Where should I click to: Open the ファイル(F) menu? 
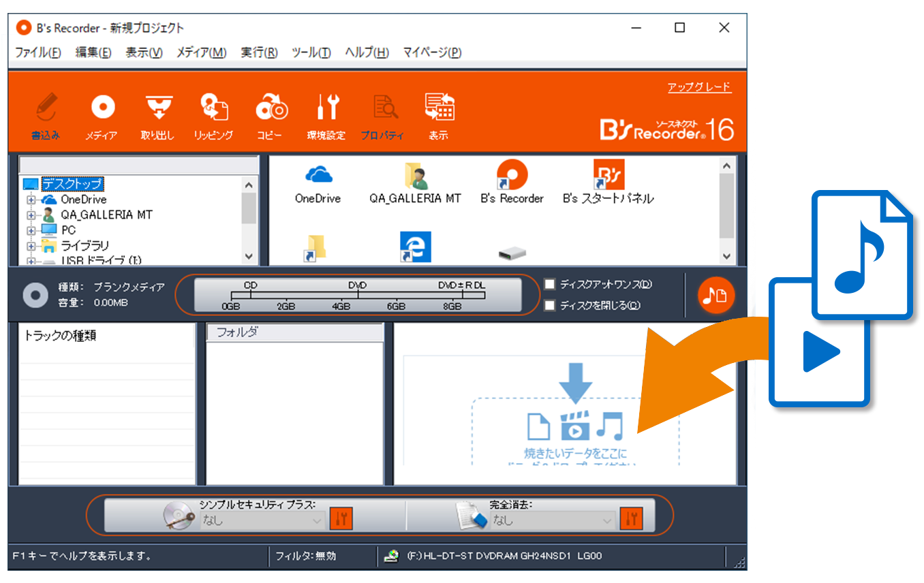pyautogui.click(x=38, y=52)
